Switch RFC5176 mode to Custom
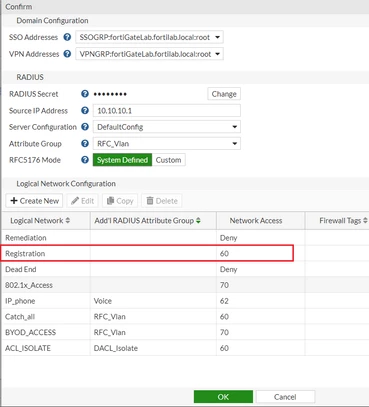This screenshot has width=369, height=407. coord(168,160)
